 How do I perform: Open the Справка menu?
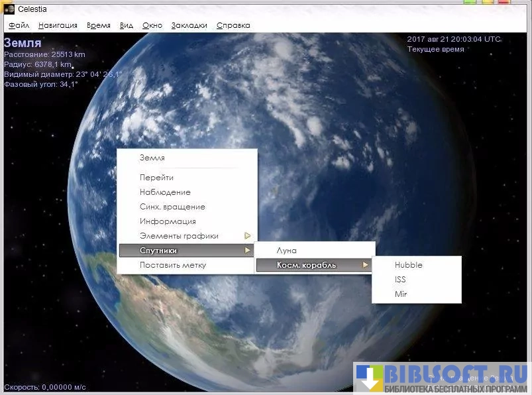click(233, 25)
